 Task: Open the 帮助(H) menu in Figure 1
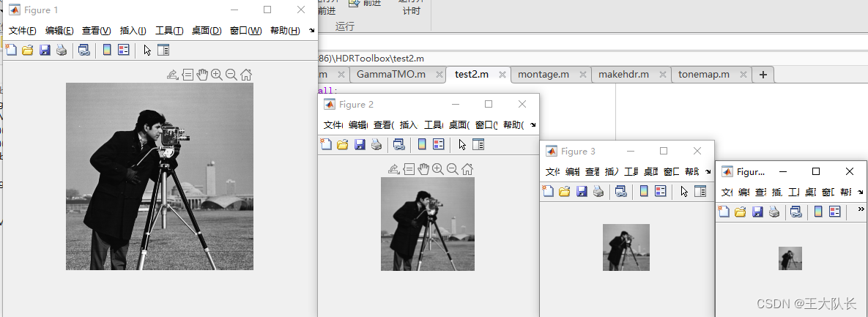285,30
